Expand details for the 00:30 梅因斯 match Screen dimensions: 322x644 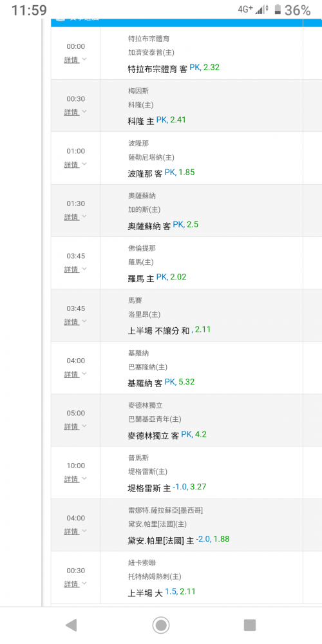75,112
